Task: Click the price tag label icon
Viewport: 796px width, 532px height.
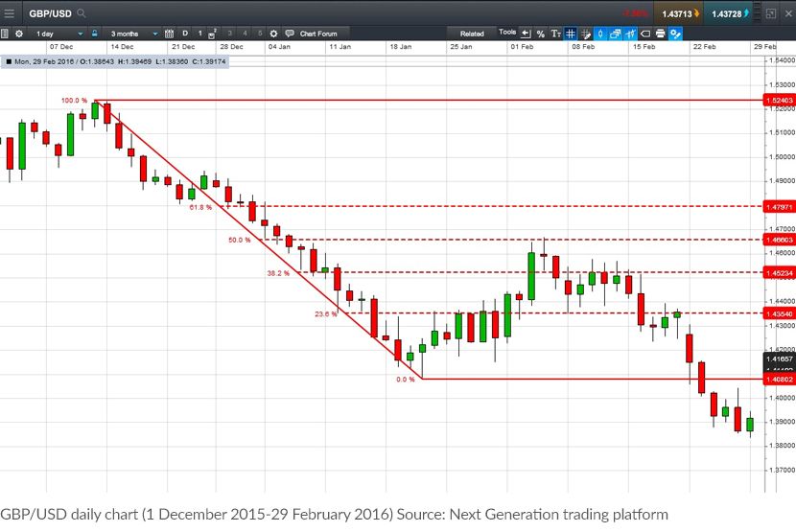Action: [645, 34]
